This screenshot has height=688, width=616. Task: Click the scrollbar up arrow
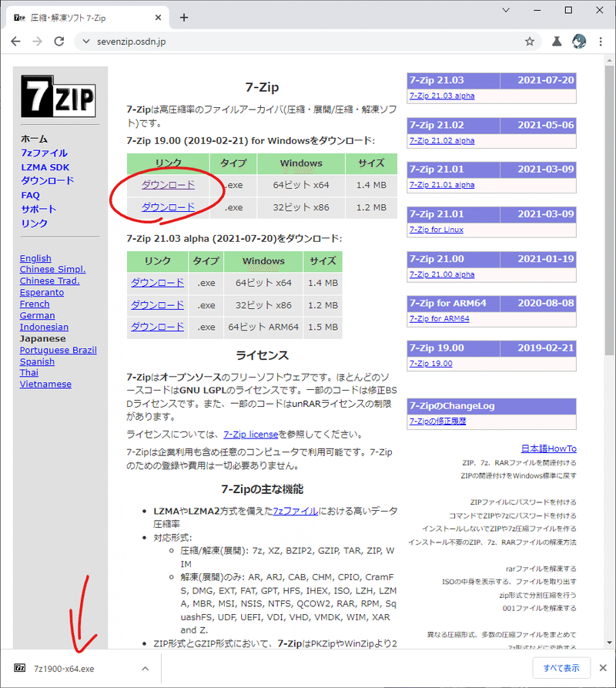(x=609, y=60)
